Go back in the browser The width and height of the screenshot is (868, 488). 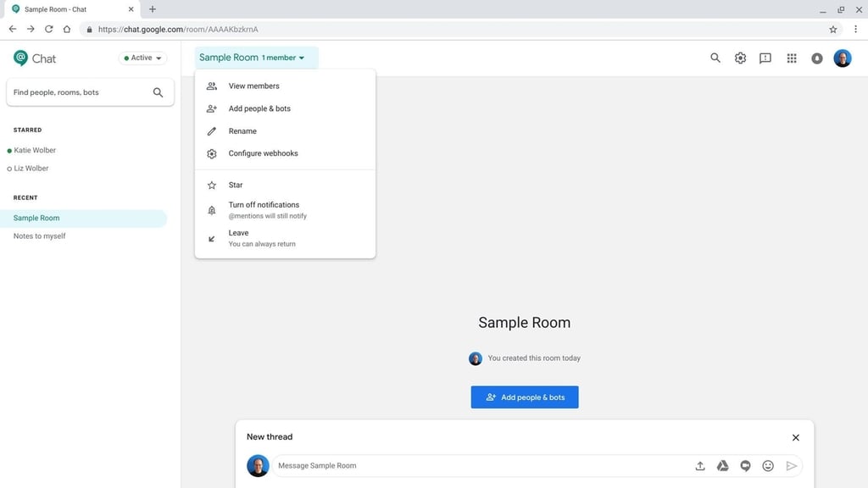point(12,30)
